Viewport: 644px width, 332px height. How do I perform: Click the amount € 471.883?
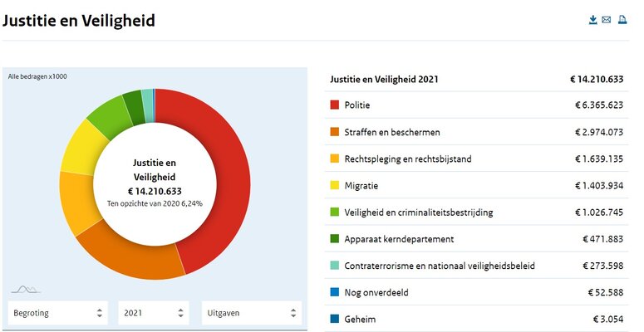(x=603, y=238)
